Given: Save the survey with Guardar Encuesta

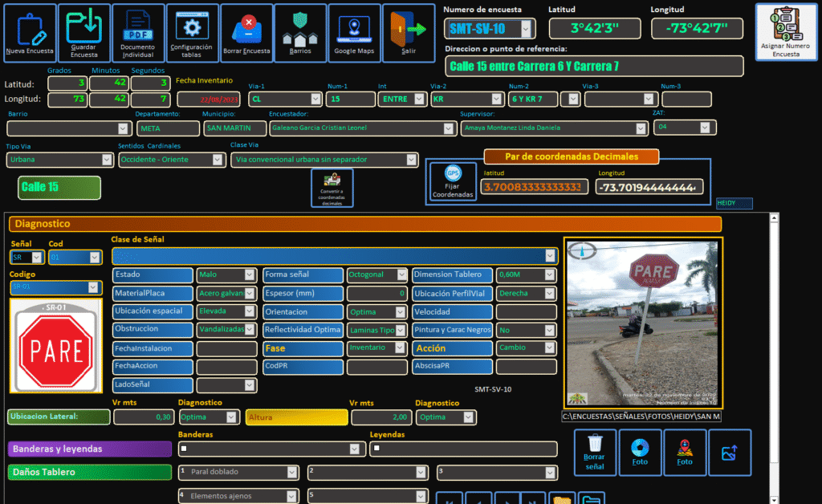Looking at the screenshot, I should tap(83, 33).
